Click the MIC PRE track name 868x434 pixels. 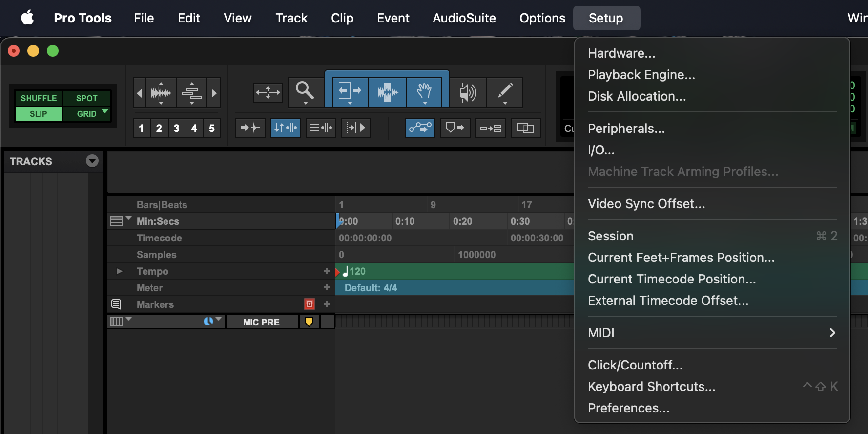(262, 322)
